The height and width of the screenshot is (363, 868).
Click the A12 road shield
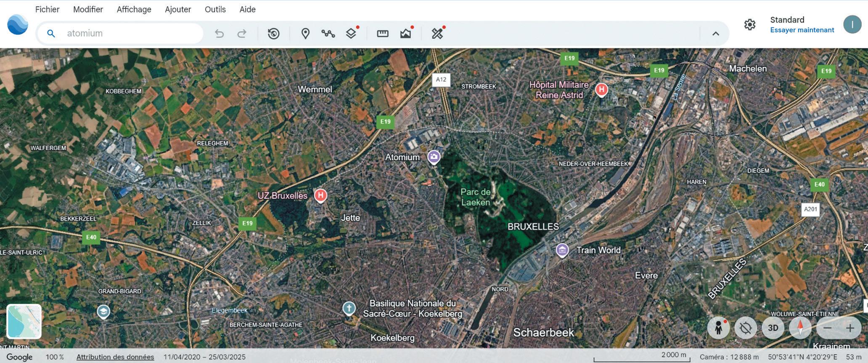pos(441,79)
